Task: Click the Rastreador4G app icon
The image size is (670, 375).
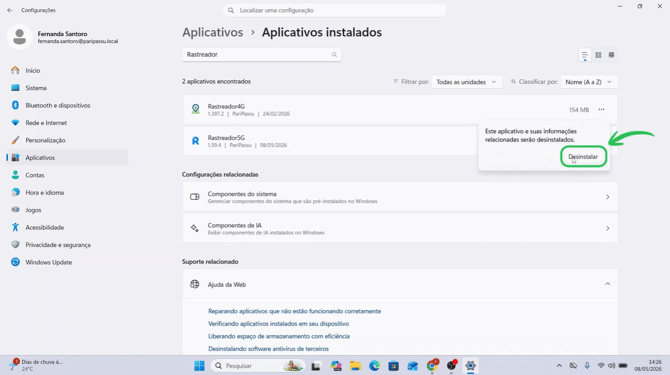Action: coord(195,109)
